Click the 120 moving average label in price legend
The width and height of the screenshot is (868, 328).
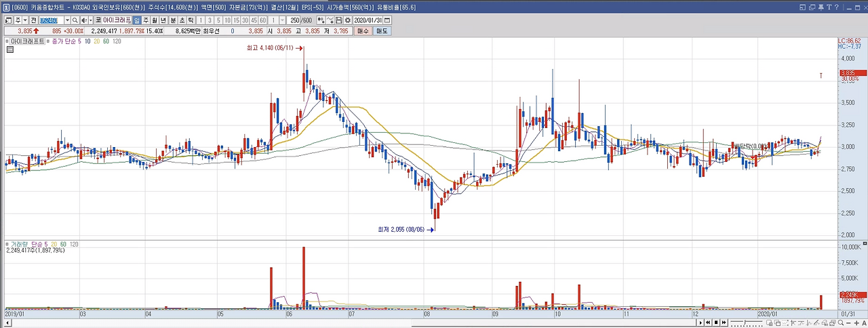117,42
